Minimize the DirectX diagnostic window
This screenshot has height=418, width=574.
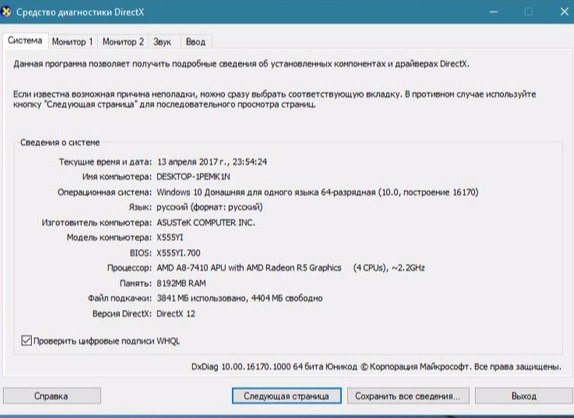(493, 12)
